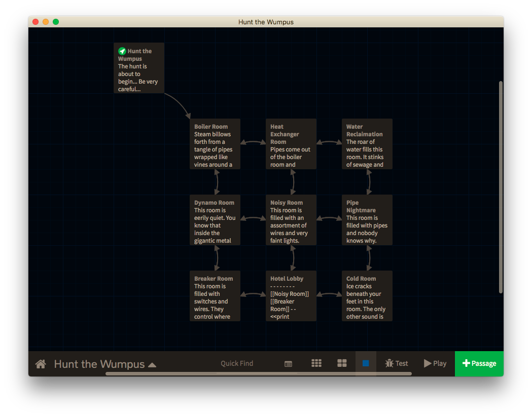Click the Play triangle icon
Screen dimensions: 532x417
[427, 363]
